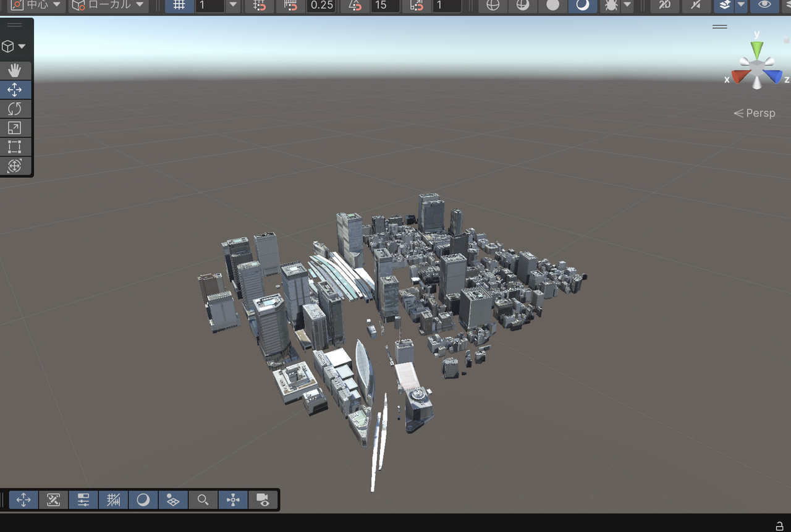
Task: Click the tool context cube icon
Action: click(x=8, y=46)
